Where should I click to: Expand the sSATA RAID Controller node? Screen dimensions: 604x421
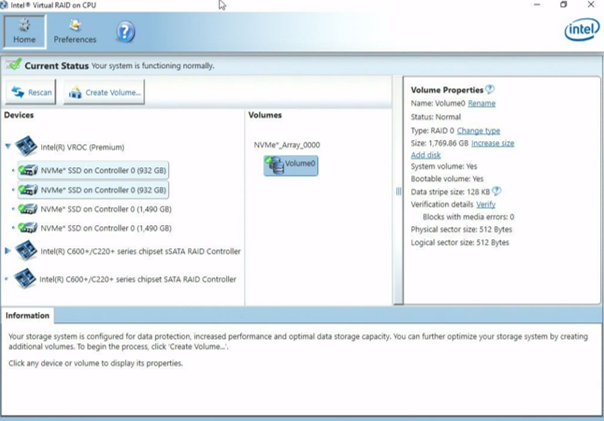[x=8, y=251]
